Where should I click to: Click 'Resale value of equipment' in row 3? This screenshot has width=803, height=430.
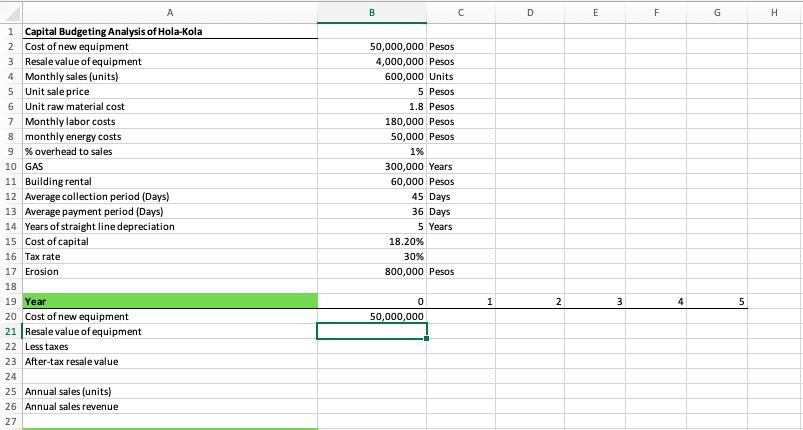pos(170,61)
